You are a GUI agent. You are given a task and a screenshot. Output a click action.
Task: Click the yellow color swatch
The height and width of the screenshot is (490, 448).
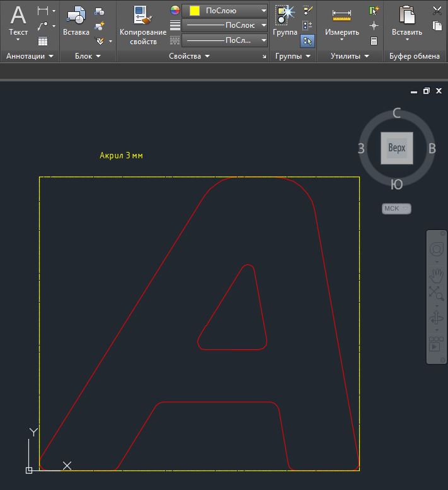(x=195, y=11)
